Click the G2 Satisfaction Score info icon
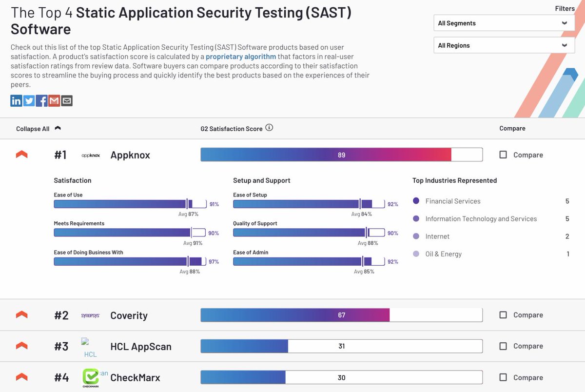 pos(269,128)
